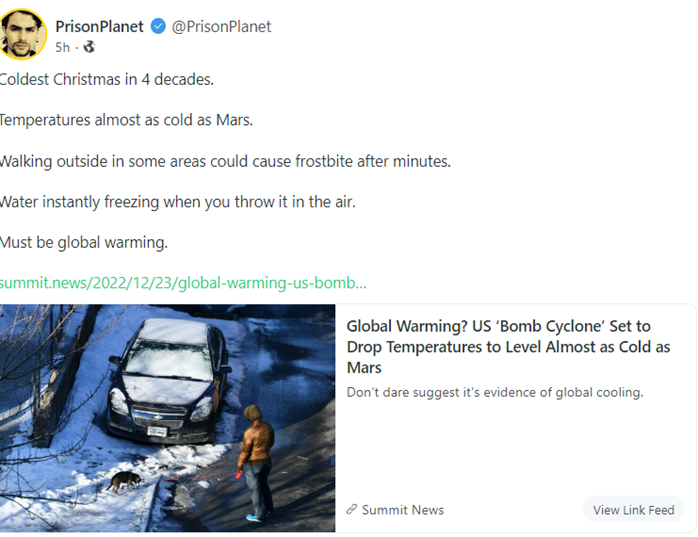Click the Global Warming 'Bomb Cyclone' headline
This screenshot has width=698, height=537.
(510, 347)
